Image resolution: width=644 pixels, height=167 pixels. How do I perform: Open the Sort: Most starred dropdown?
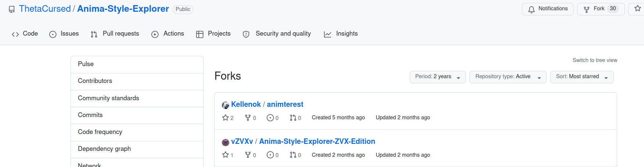[x=582, y=77]
